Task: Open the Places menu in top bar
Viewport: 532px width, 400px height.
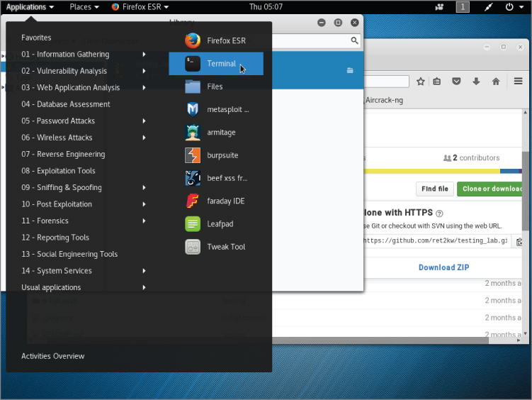Action: click(84, 7)
